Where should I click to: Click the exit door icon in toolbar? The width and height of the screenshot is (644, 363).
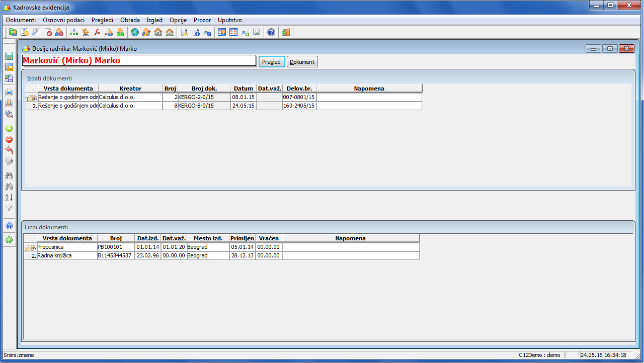click(286, 33)
